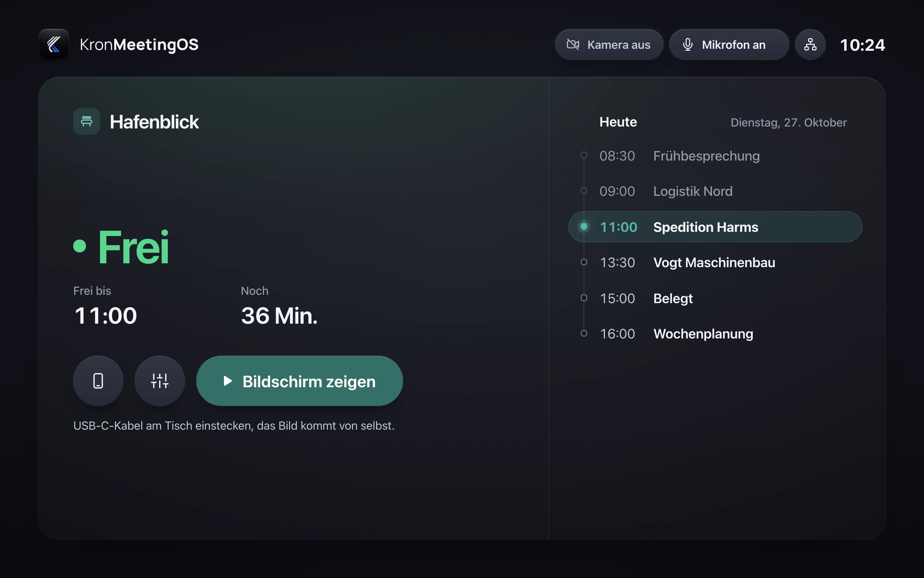This screenshot has height=578, width=924.
Task: Select the 09:00 Logistik Nord entry
Action: [715, 191]
